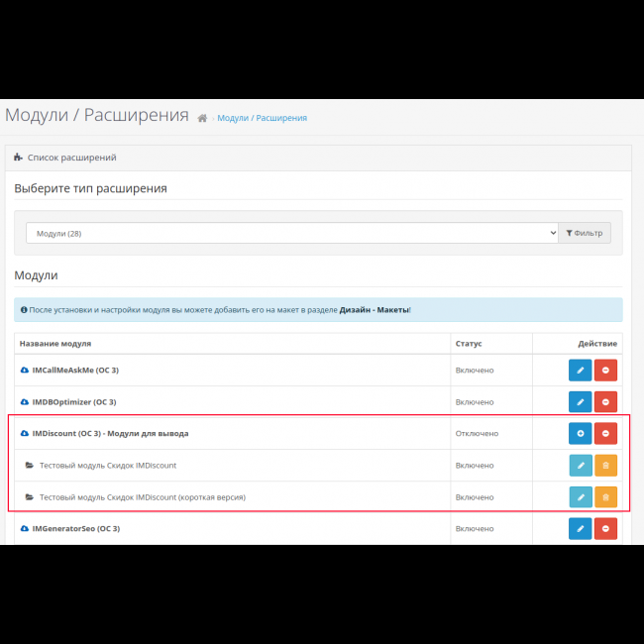This screenshot has height=644, width=644.
Task: Select the IMDBOptimizer (OC 3) module name
Action: tap(73, 402)
